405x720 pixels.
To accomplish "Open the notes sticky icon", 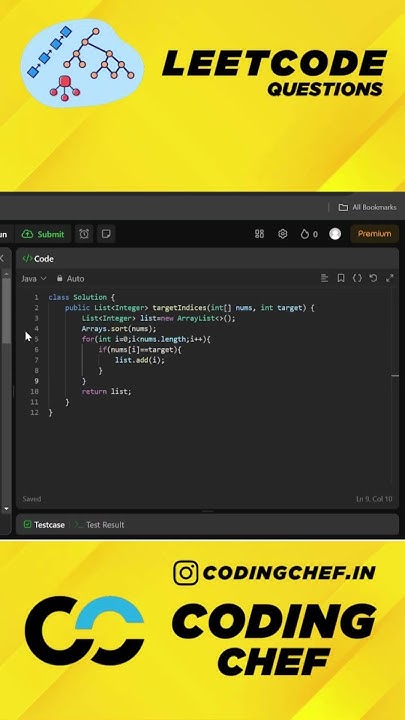I will point(106,234).
